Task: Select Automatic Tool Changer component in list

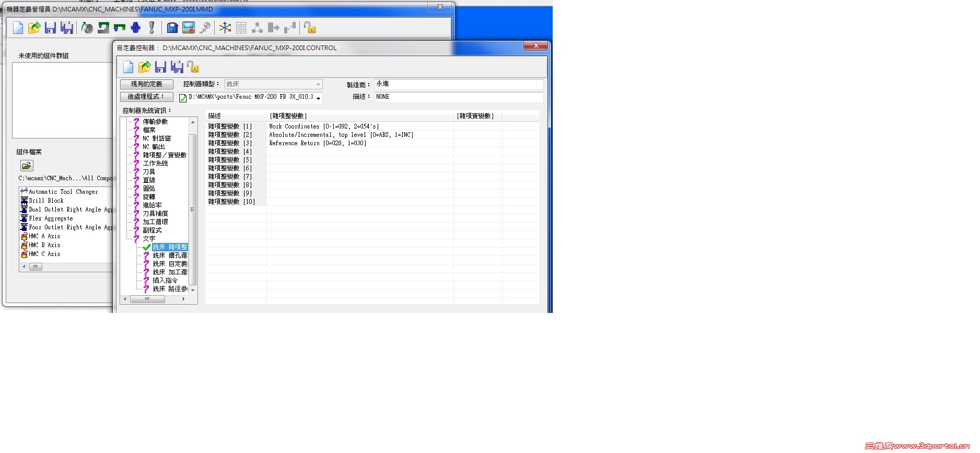Action: click(63, 192)
